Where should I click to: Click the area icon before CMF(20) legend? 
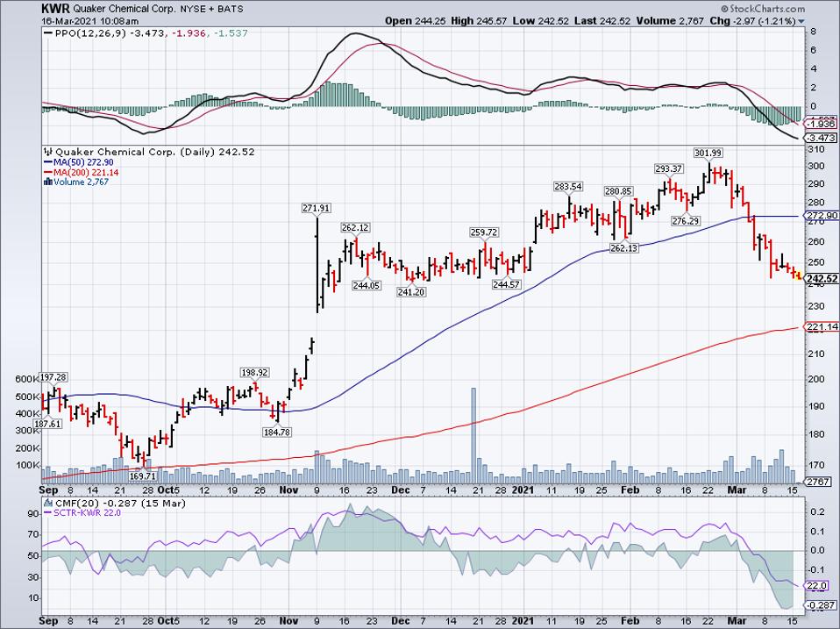pyautogui.click(x=47, y=504)
